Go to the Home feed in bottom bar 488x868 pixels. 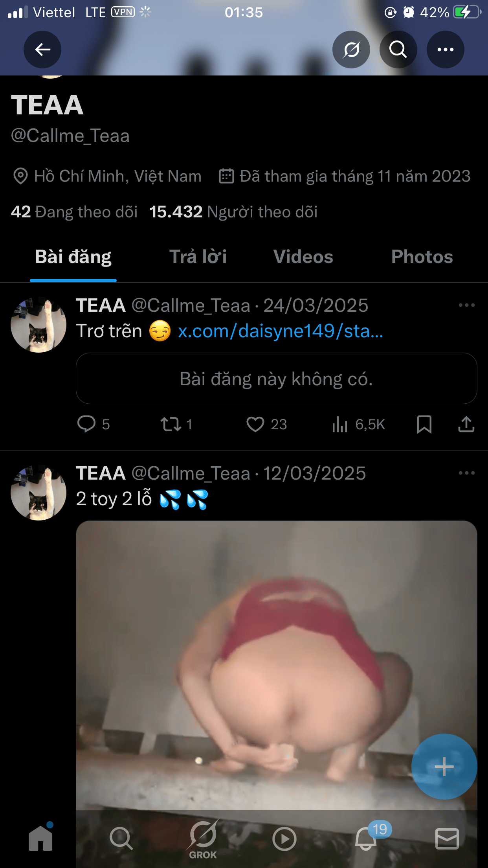coord(41,839)
